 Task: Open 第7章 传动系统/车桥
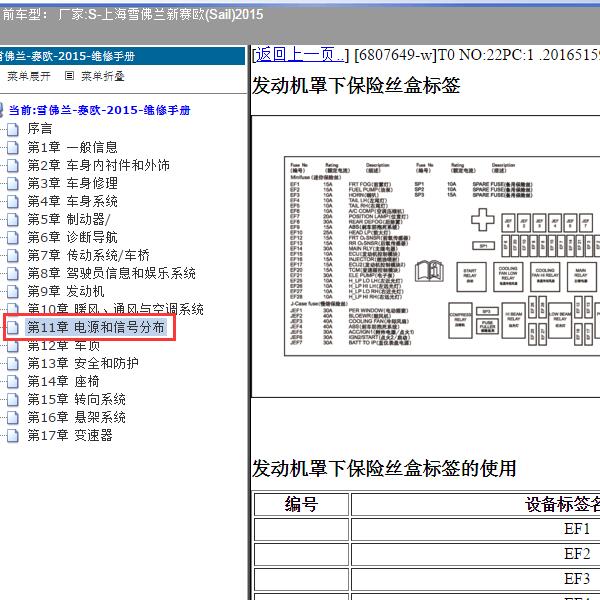tap(89, 255)
